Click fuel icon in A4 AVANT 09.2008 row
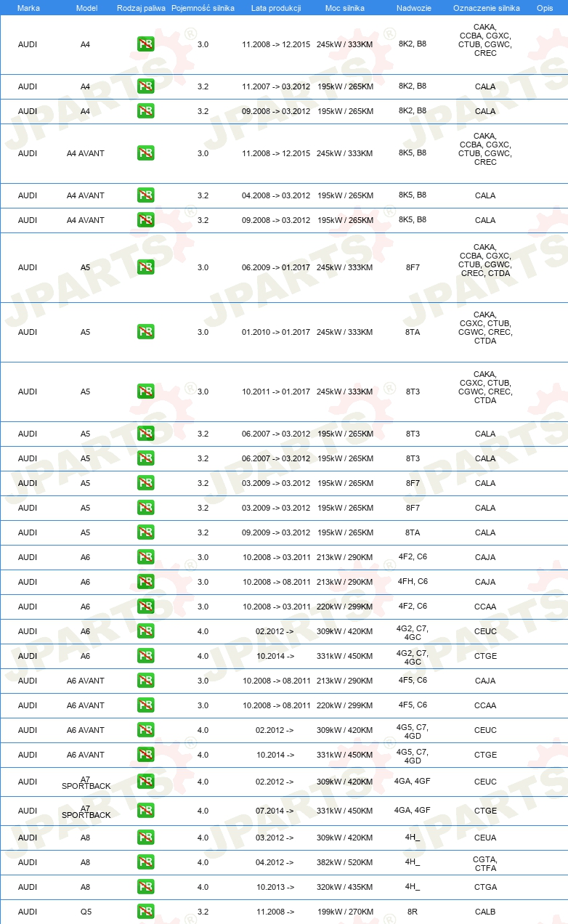 pyautogui.click(x=146, y=220)
